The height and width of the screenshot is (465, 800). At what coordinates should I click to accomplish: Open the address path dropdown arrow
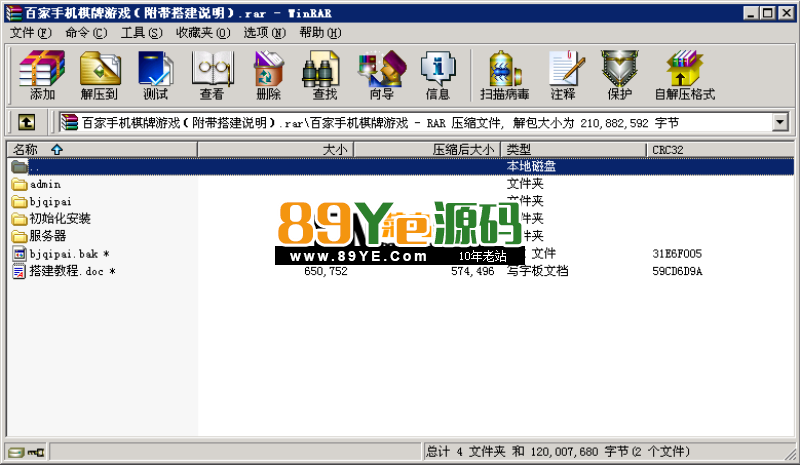(x=780, y=123)
